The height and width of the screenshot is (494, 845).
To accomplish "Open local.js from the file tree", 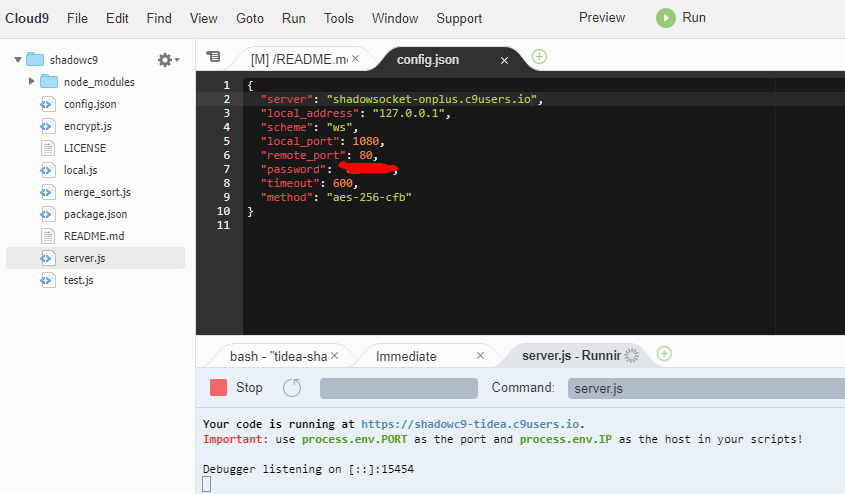I will (80, 170).
